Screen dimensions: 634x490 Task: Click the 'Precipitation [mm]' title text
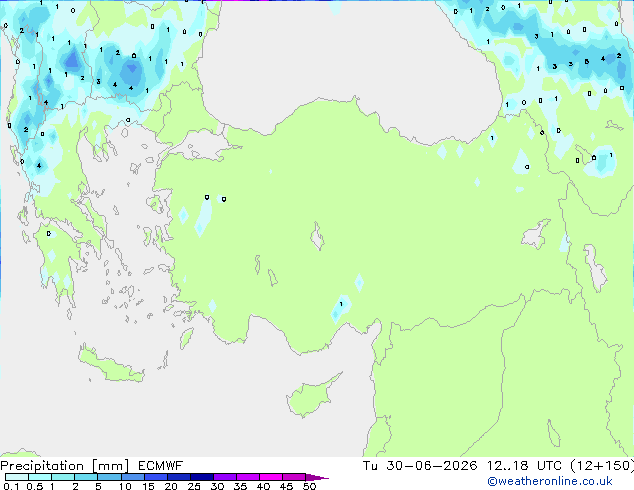point(65,466)
